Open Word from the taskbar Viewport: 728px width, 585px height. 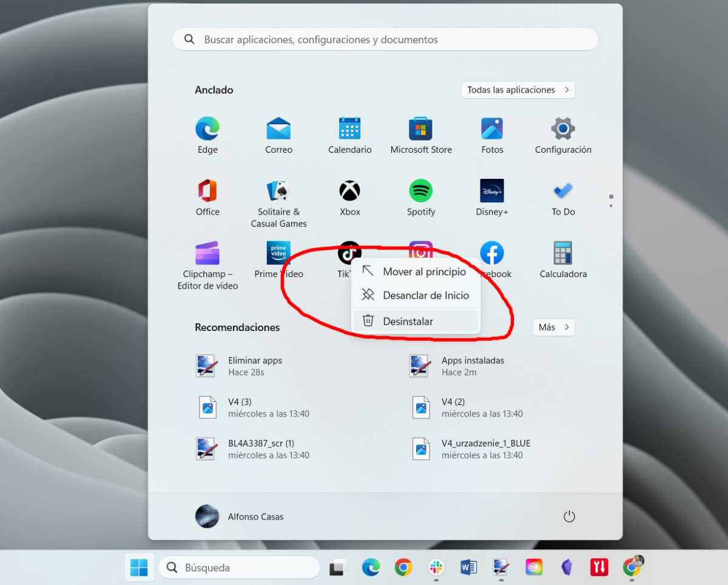click(x=468, y=567)
